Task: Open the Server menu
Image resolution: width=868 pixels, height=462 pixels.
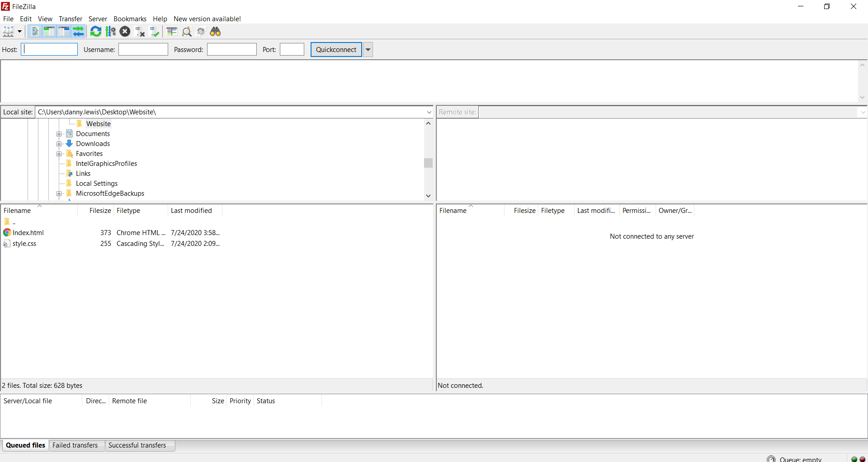Action: [x=98, y=19]
